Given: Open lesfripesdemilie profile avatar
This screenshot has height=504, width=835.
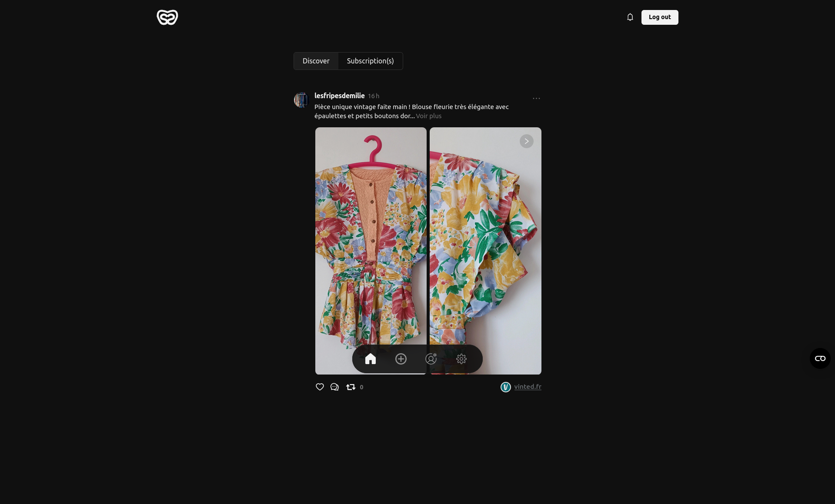Looking at the screenshot, I should pos(301,100).
